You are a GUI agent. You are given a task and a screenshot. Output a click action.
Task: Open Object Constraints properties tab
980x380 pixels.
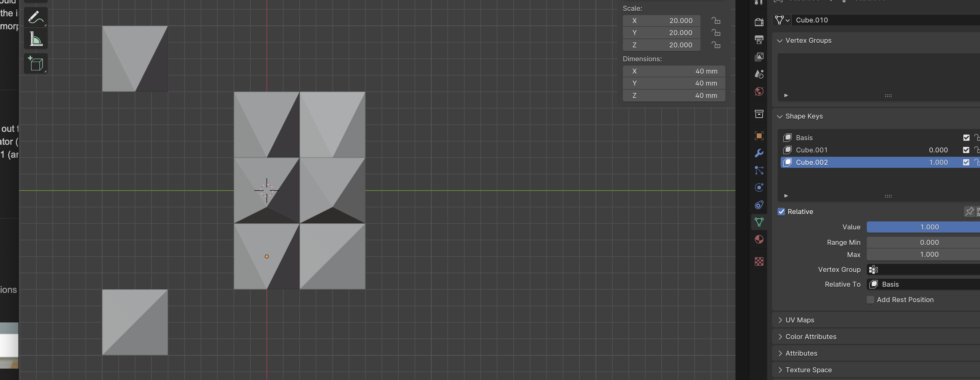759,205
